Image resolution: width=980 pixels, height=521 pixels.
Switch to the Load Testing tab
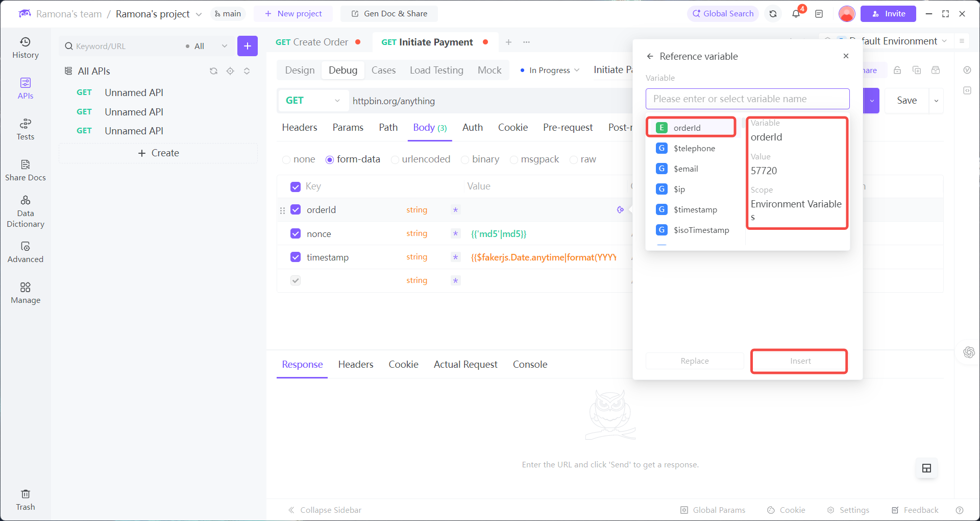(x=436, y=70)
